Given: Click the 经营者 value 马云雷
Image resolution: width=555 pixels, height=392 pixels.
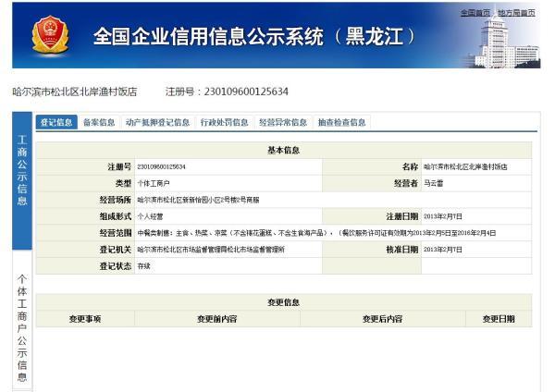Looking at the screenshot, I should coord(433,183).
